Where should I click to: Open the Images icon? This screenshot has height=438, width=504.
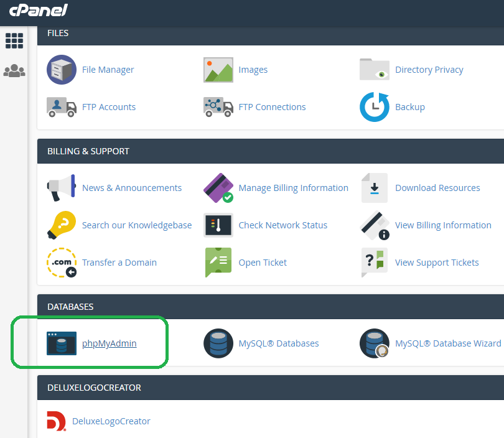pyautogui.click(x=218, y=70)
